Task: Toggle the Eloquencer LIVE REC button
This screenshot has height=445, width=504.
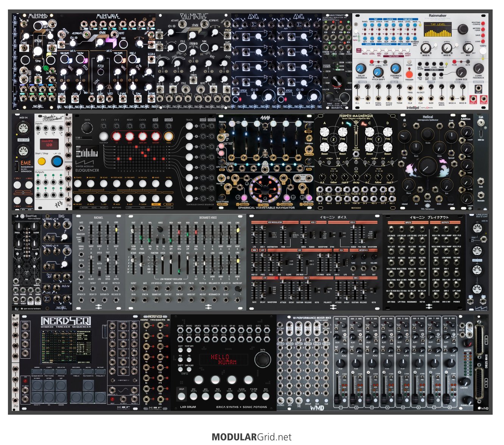Action: point(78,198)
